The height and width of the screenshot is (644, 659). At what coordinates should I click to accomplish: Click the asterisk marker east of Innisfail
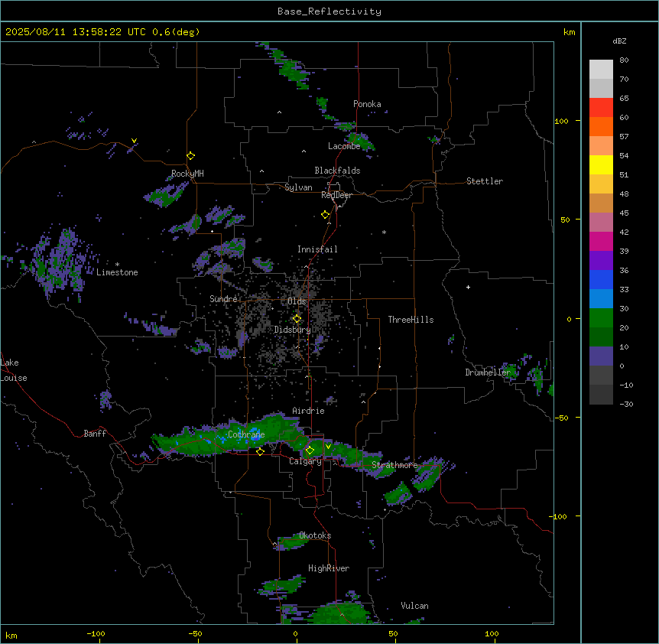[384, 233]
